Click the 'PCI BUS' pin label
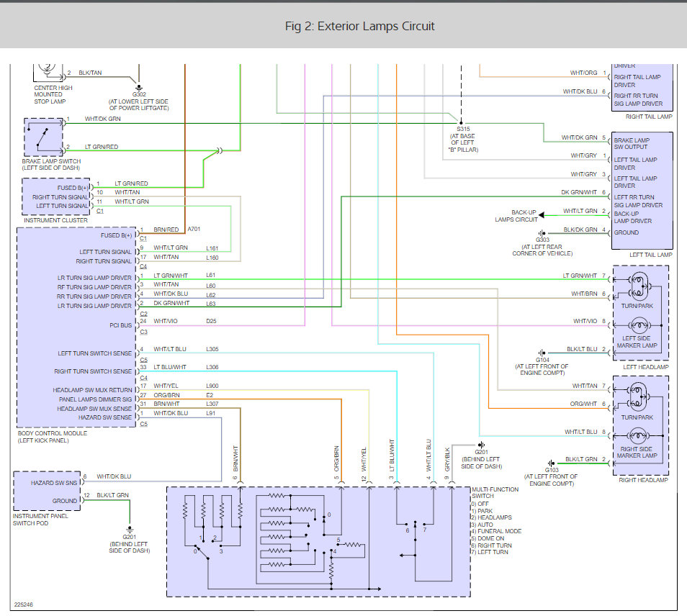The width and height of the screenshot is (687, 616). 120,325
